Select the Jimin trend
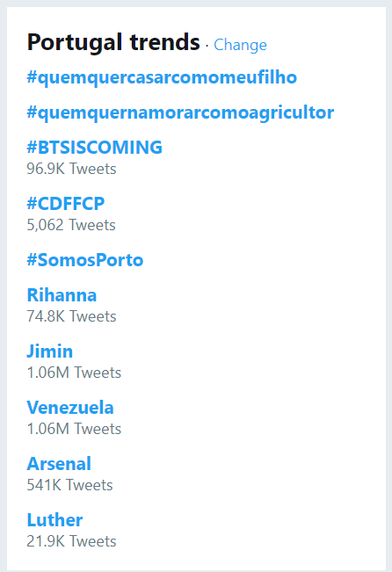Screen dimensions: 392x572 point(49,351)
